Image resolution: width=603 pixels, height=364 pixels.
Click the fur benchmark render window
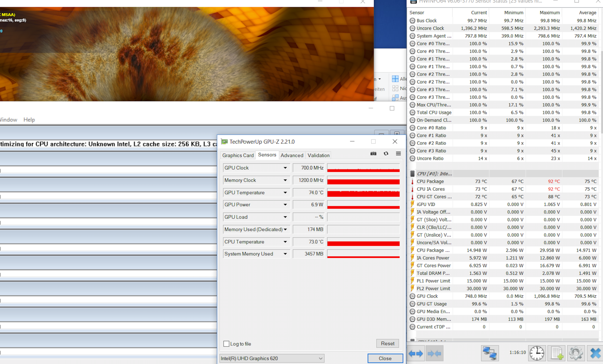[187, 54]
